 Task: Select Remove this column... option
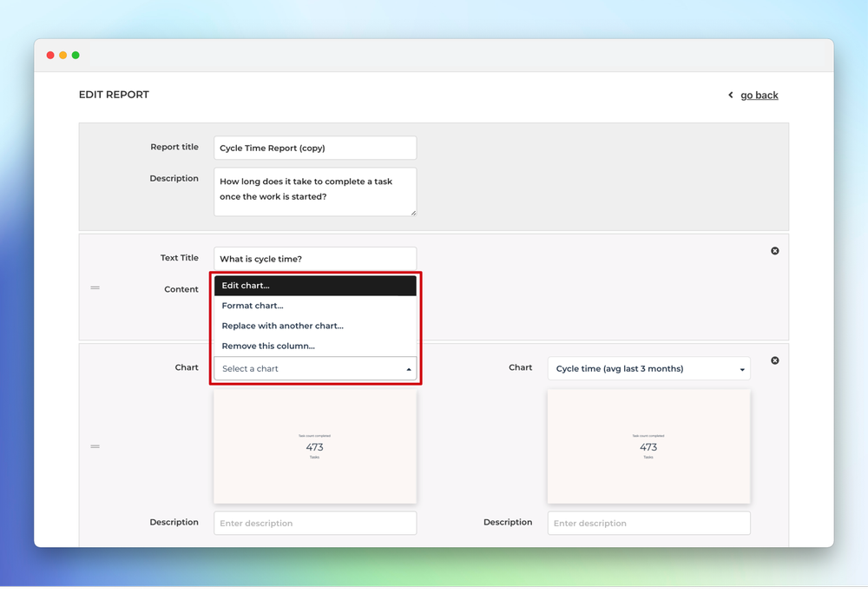(315, 346)
